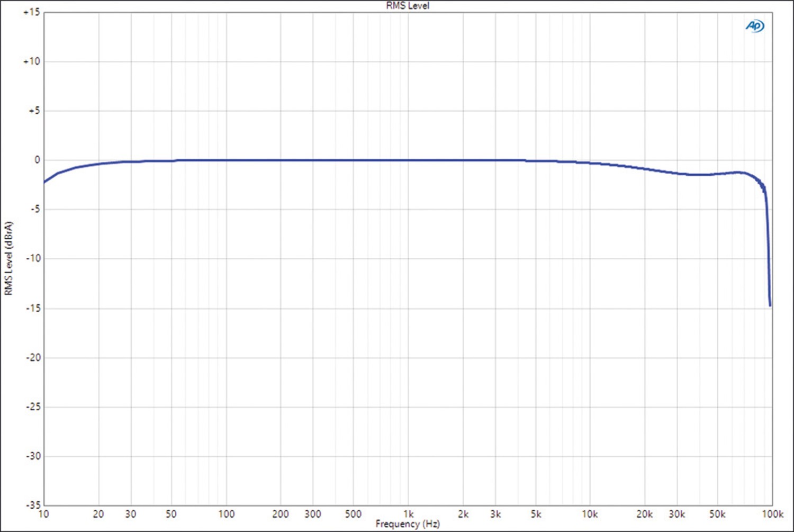Viewport: 794px width, 532px height.
Task: Click the "2k" frequency tick label
Action: pos(463,514)
